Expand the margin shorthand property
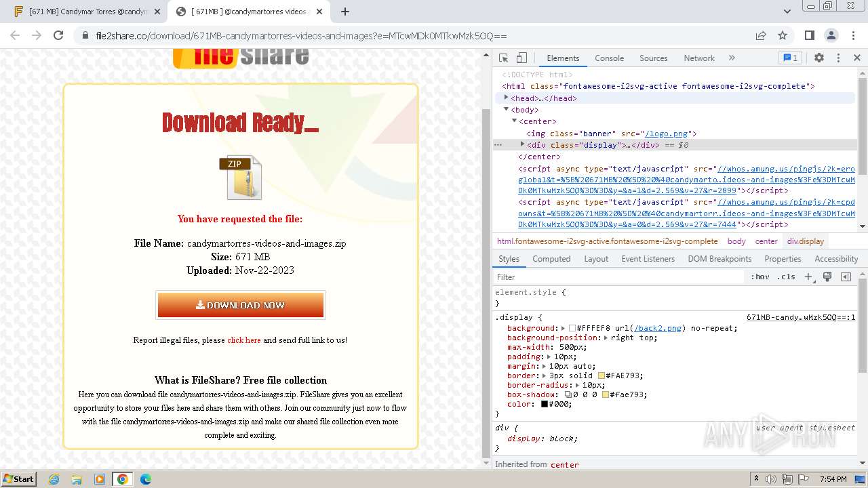868x488 pixels. [544, 366]
